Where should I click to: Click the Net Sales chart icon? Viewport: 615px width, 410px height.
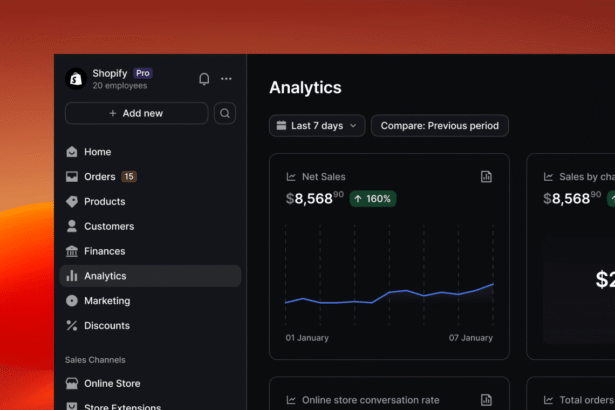(291, 177)
